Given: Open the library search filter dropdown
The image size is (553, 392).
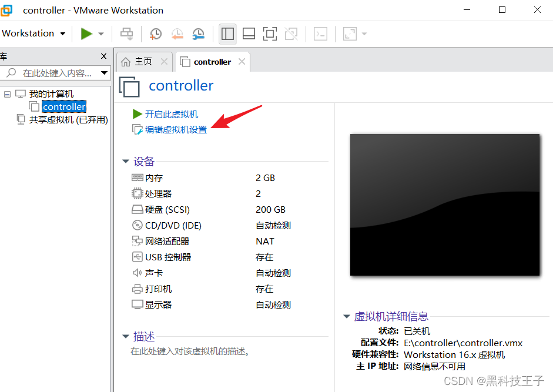Looking at the screenshot, I should click(x=104, y=73).
